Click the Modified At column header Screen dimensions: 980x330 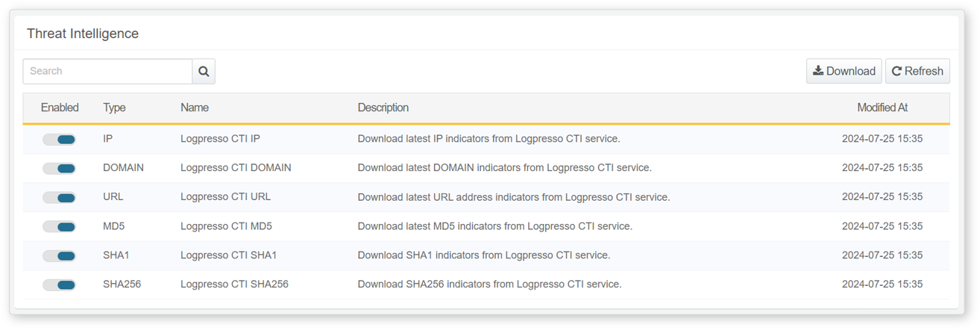pyautogui.click(x=882, y=108)
